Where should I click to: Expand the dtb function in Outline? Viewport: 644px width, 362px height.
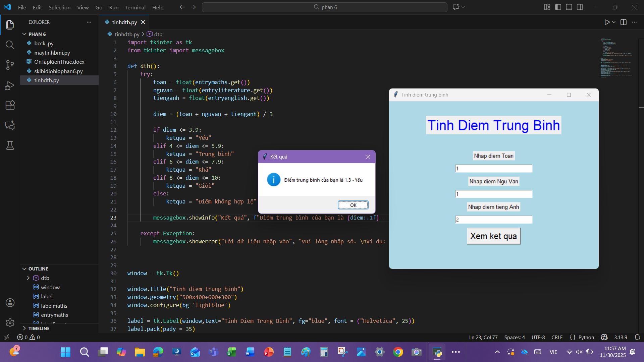29,278
